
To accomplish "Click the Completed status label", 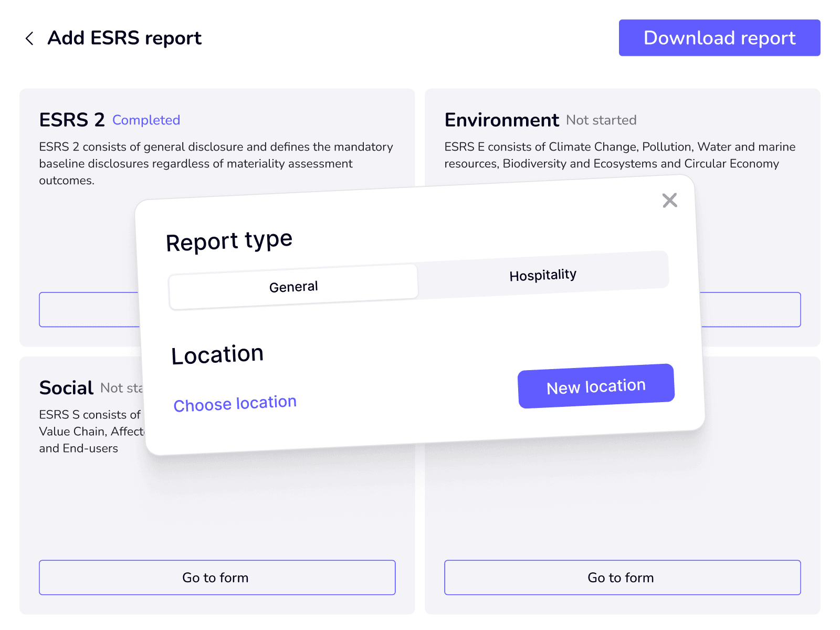I will tap(146, 120).
